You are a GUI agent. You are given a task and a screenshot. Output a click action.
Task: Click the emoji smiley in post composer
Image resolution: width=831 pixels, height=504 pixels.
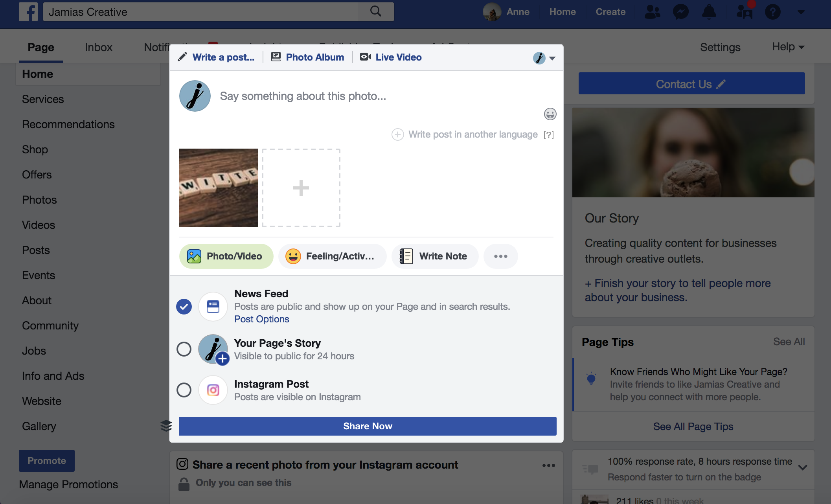[550, 114]
